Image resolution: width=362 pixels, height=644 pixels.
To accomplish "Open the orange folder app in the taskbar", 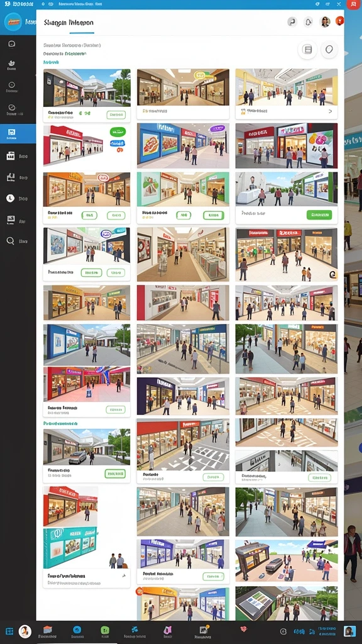I will (x=48, y=630).
